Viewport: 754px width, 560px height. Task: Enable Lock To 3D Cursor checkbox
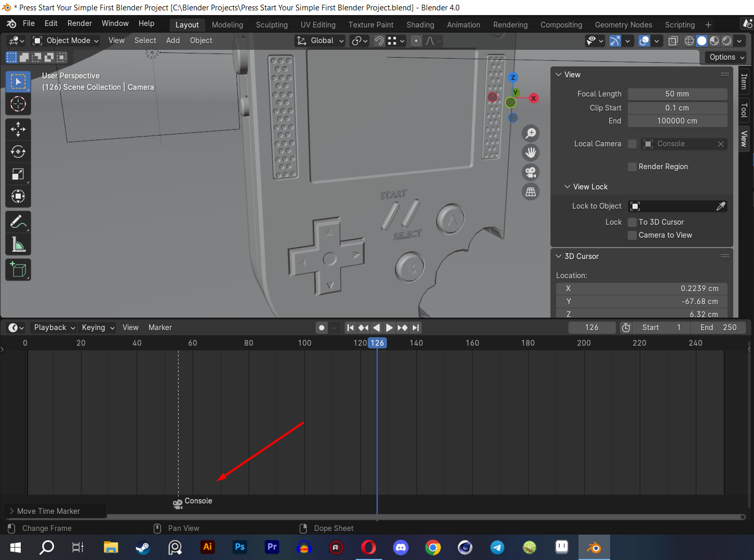(632, 222)
